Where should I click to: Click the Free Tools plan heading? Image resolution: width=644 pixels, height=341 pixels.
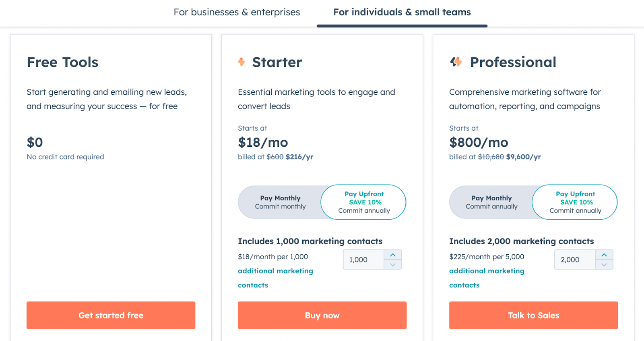62,62
